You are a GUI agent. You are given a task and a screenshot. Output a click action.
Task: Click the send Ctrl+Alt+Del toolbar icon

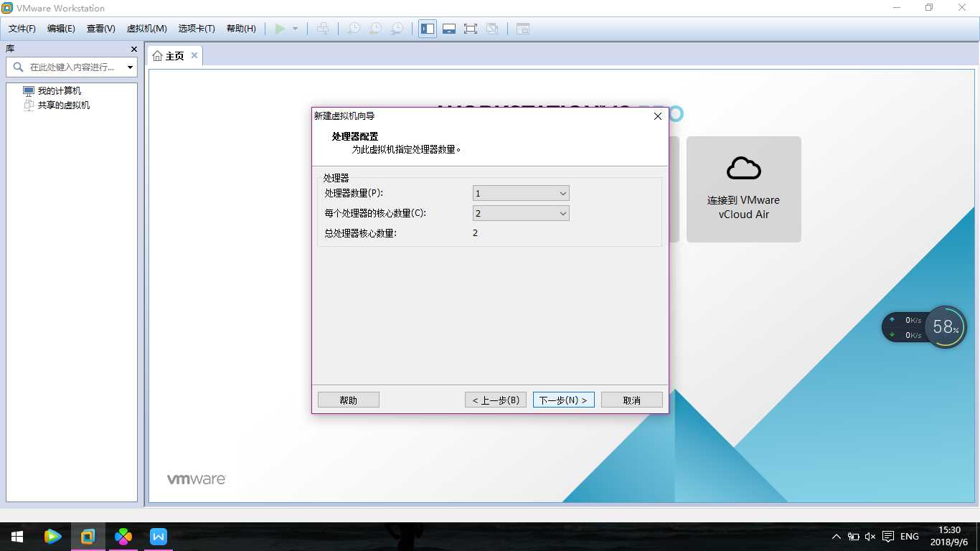(324, 29)
